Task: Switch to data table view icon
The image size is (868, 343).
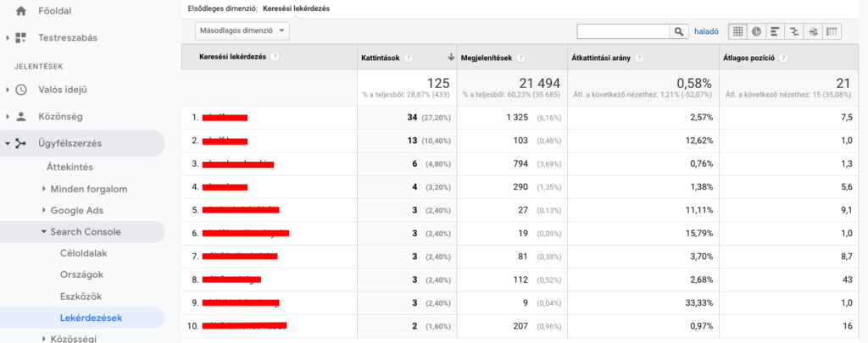Action: pyautogui.click(x=738, y=31)
